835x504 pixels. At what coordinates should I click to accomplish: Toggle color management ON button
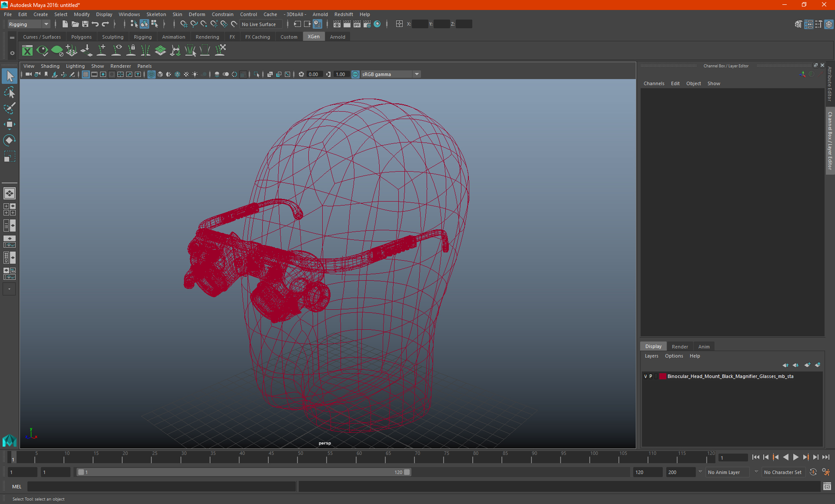(355, 74)
